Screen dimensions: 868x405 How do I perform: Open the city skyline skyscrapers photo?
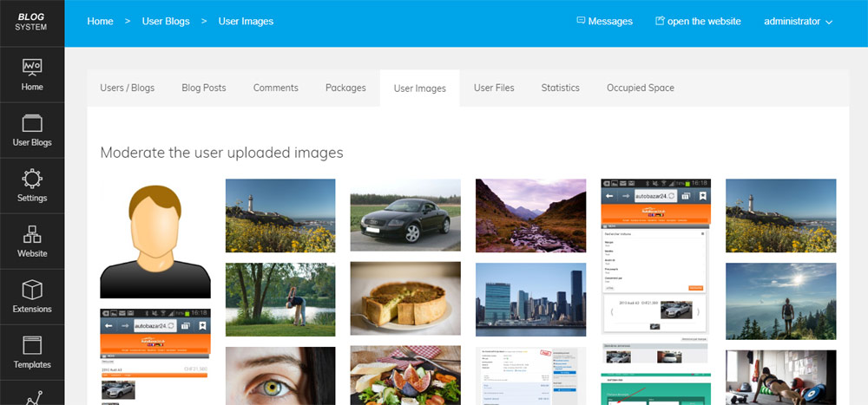(x=530, y=299)
